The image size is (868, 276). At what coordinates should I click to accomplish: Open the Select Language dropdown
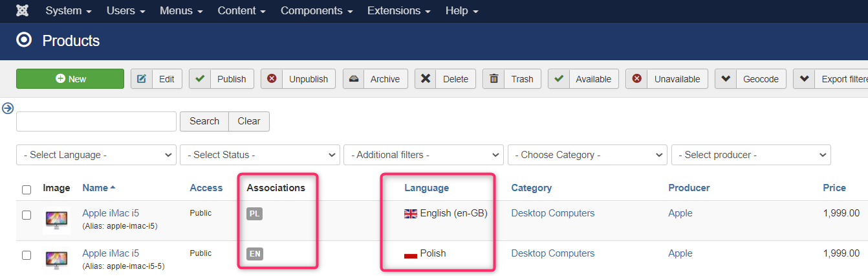(96, 155)
